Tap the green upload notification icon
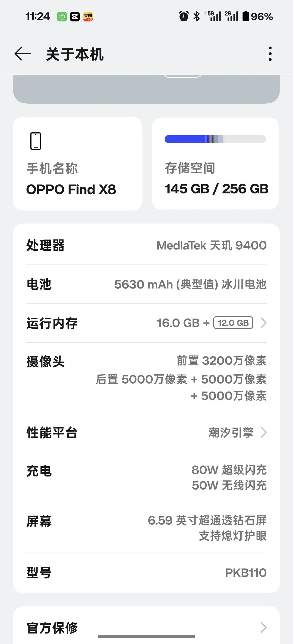Image resolution: width=293 pixels, height=644 pixels. click(x=62, y=17)
